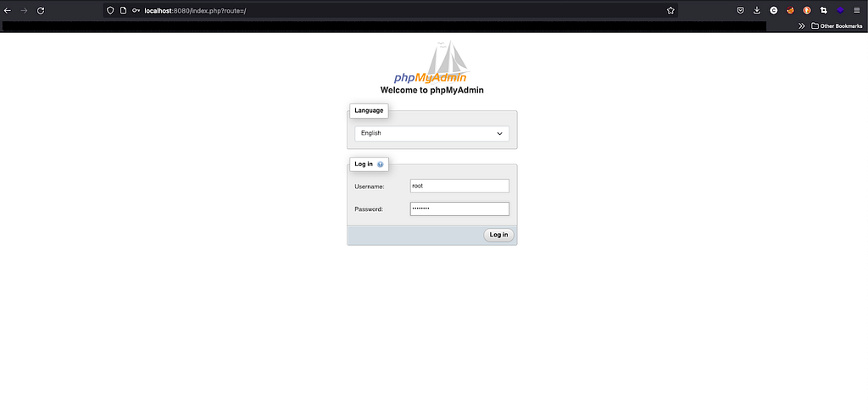Open the Other Bookmarks folder

tap(837, 26)
